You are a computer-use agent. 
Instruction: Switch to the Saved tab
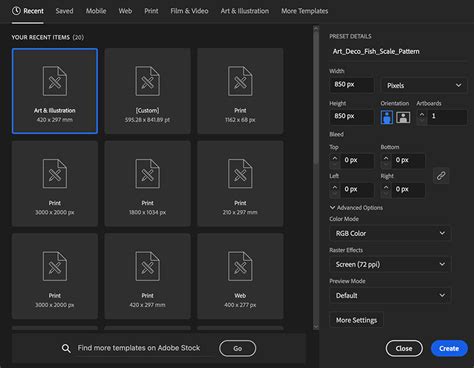click(64, 11)
